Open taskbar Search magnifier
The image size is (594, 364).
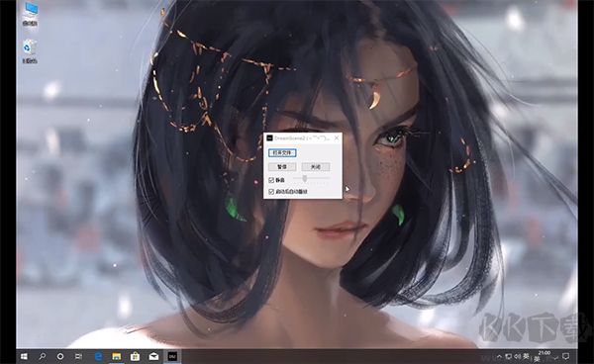43,356
